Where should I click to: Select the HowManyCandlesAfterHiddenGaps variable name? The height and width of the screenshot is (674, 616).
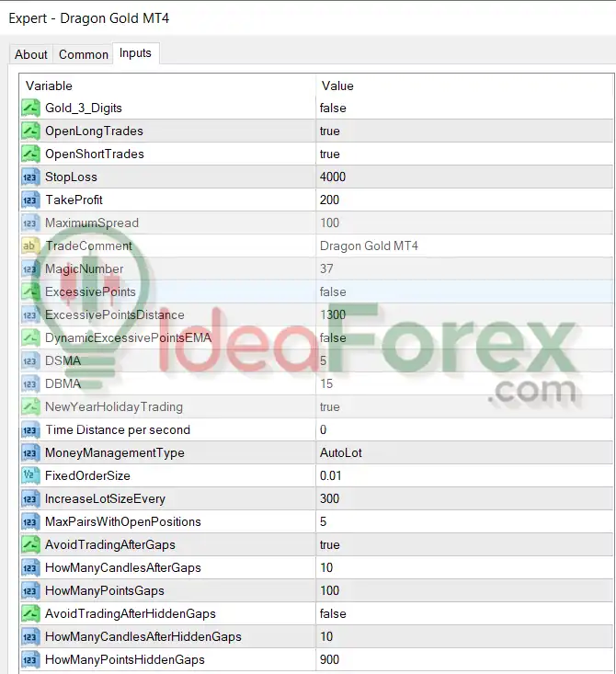143,637
